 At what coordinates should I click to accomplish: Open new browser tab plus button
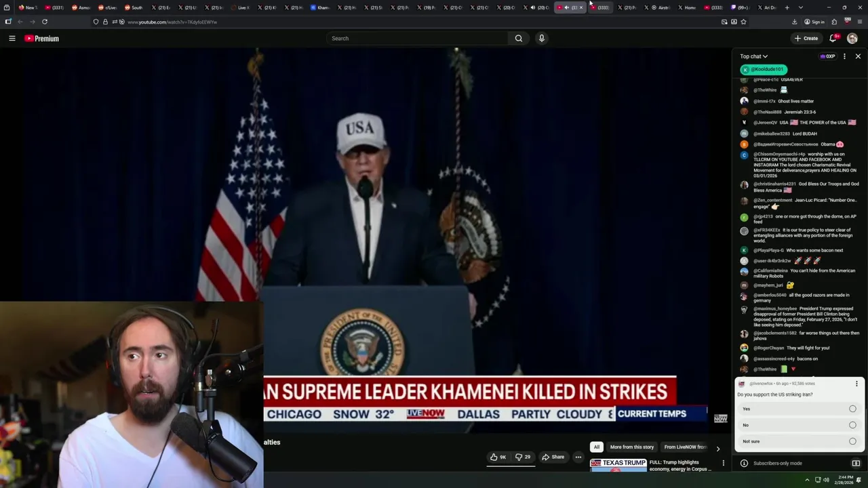(787, 7)
